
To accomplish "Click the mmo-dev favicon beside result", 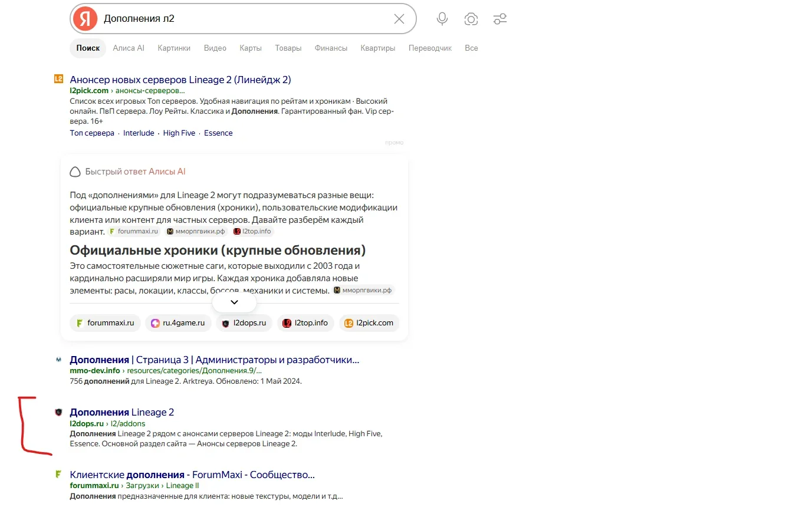I will pyautogui.click(x=58, y=359).
